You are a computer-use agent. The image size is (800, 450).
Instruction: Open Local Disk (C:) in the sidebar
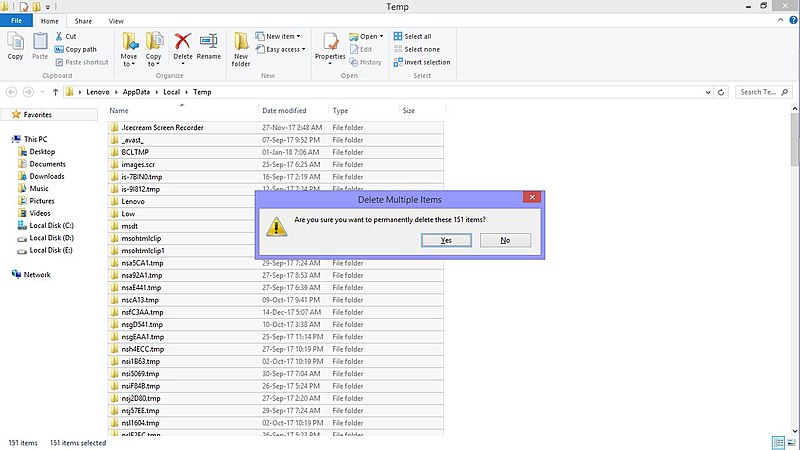point(51,226)
